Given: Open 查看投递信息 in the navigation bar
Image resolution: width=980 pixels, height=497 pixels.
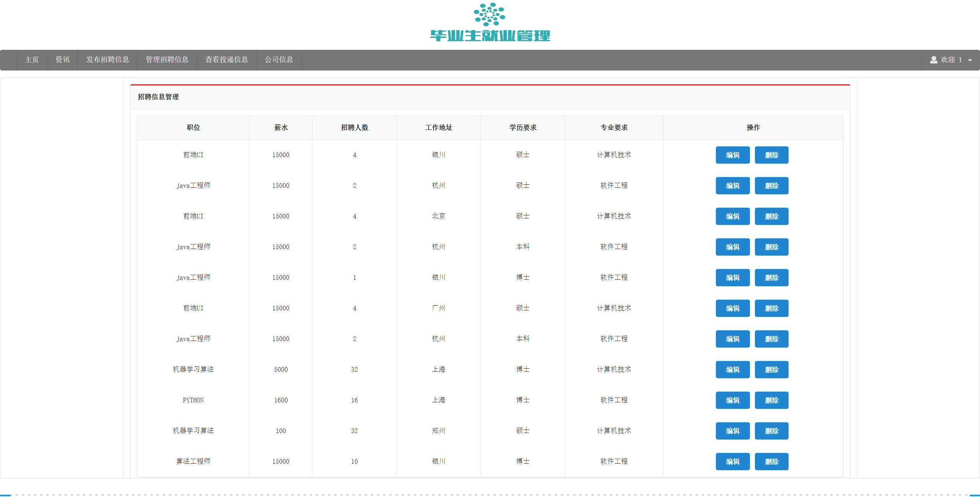Looking at the screenshot, I should tap(227, 60).
